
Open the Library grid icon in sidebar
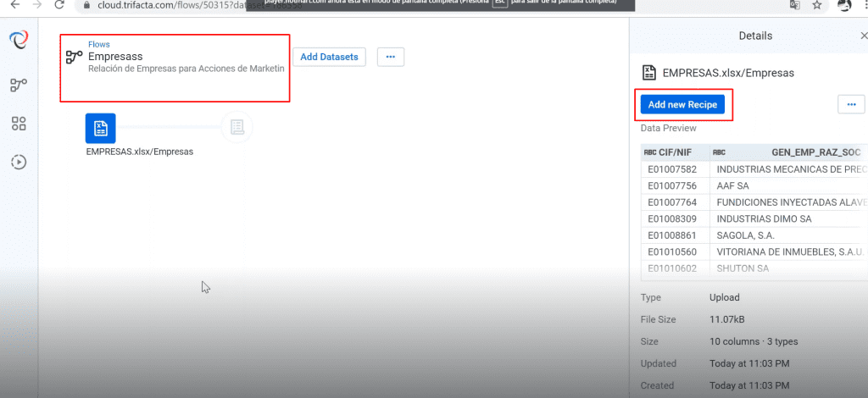(x=19, y=124)
